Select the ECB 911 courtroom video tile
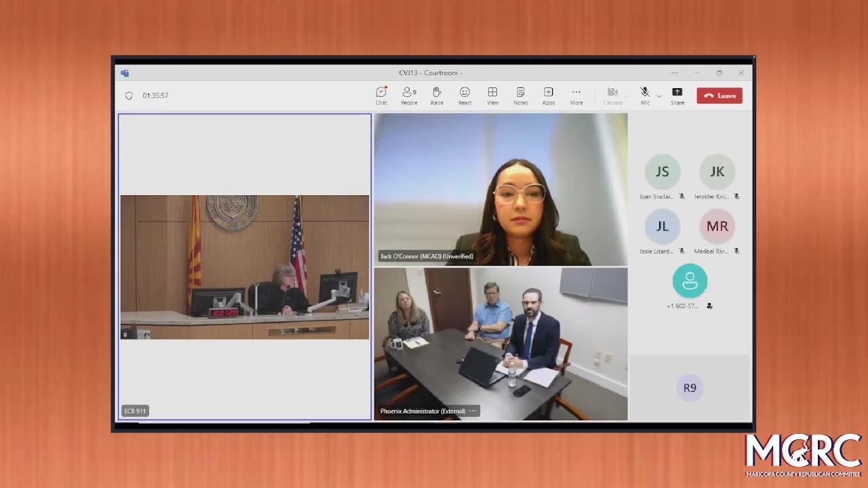Viewport: 868px width, 488px height. [x=245, y=267]
